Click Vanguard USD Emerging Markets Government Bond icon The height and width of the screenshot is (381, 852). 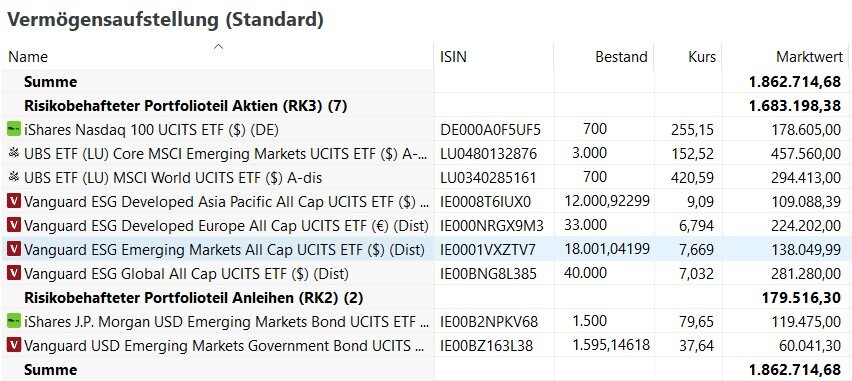click(x=14, y=345)
